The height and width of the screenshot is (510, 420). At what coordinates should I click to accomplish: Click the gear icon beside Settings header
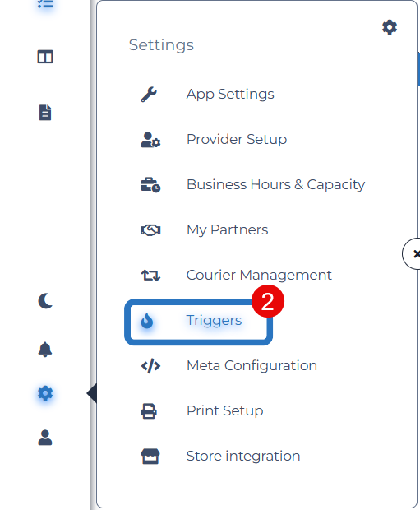[390, 27]
